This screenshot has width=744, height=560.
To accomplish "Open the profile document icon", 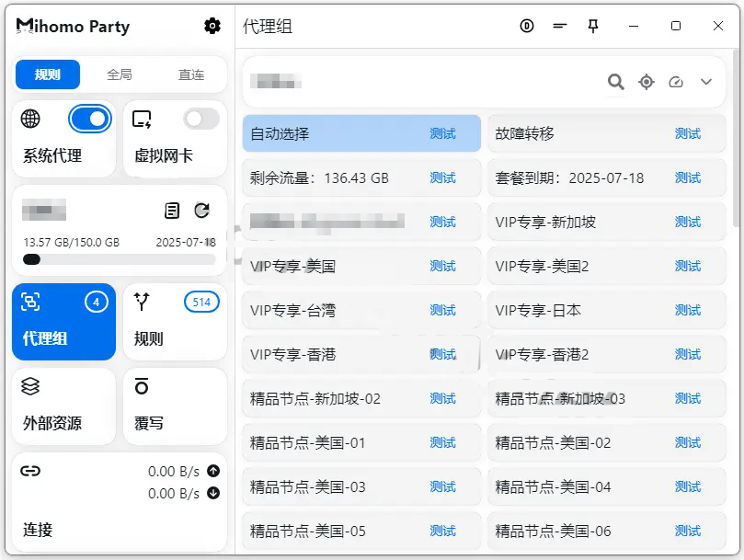I will [172, 211].
